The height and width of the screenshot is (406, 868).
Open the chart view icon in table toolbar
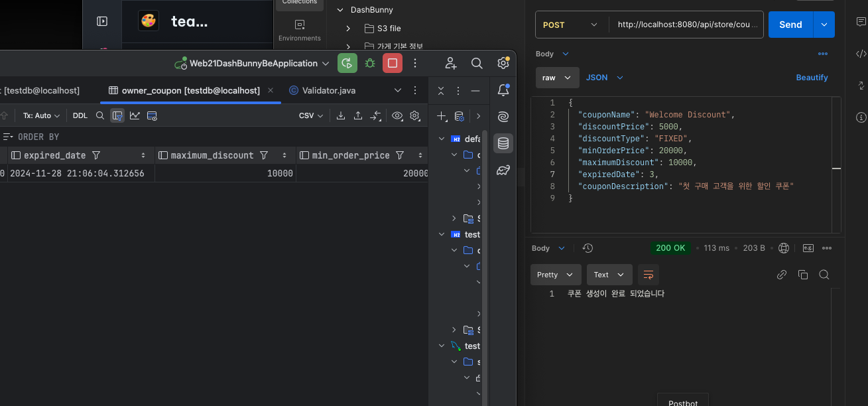coord(135,115)
